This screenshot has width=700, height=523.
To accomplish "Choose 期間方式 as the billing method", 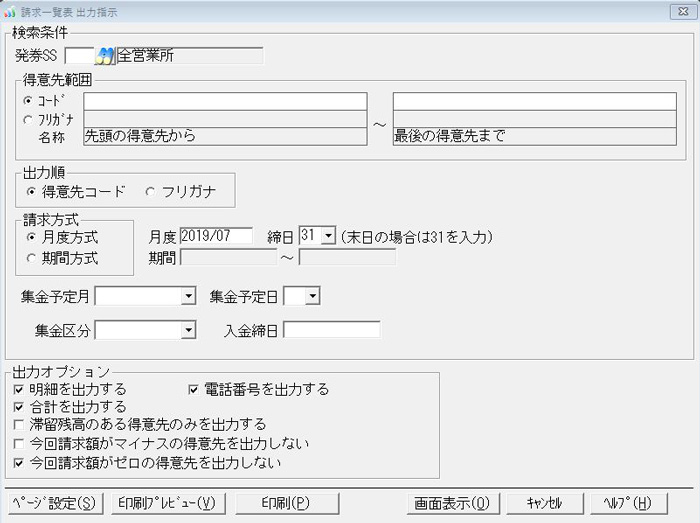I will click(31, 258).
